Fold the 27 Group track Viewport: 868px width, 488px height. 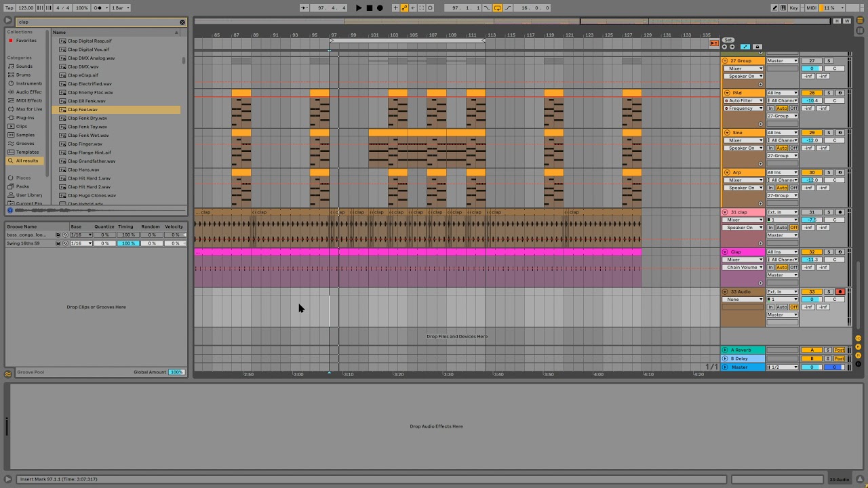point(725,61)
